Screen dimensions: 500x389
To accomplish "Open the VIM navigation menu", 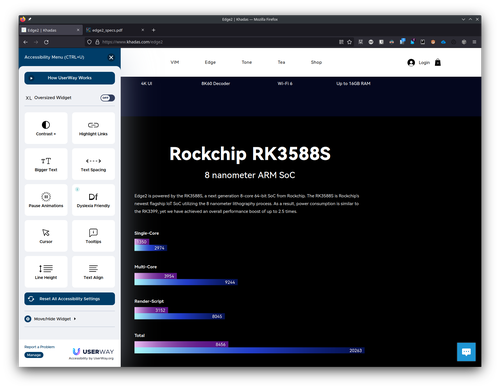I will 175,62.
